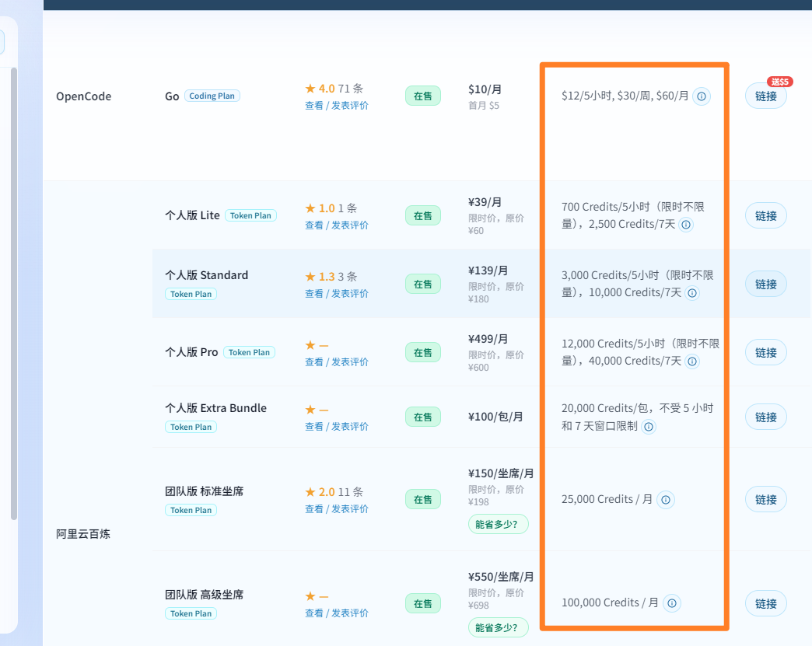Viewport: 812px width, 646px height.
Task: Click 在售 badge in 团队版 高级坐席 row
Action: (423, 603)
